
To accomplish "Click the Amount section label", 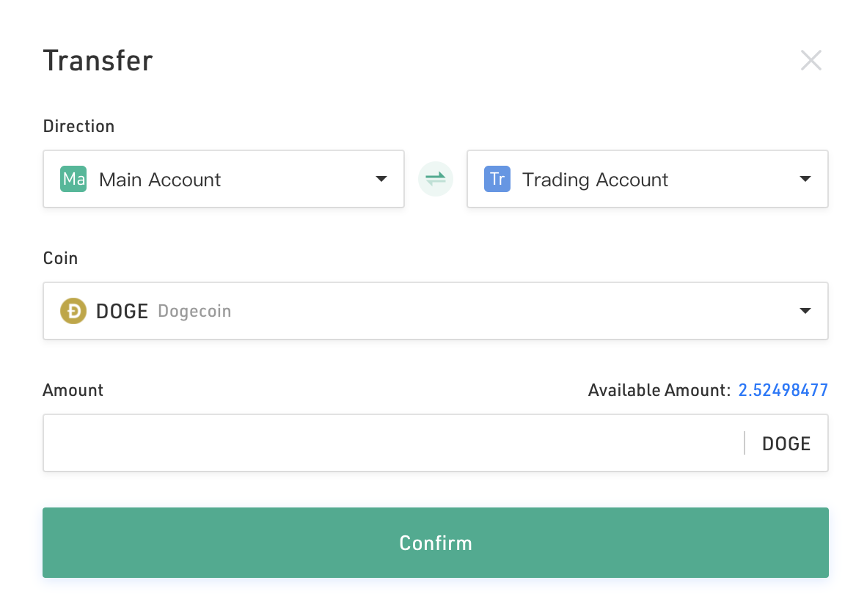I will tap(73, 390).
